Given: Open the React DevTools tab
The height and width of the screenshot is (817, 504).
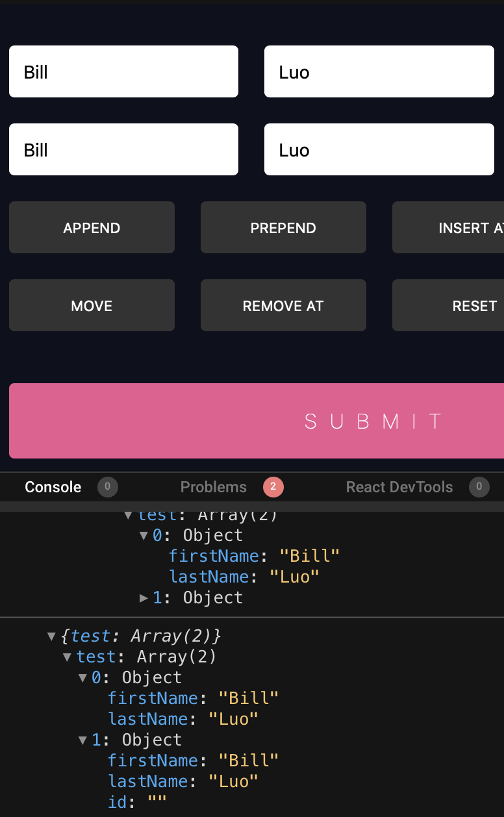Looking at the screenshot, I should (x=399, y=487).
